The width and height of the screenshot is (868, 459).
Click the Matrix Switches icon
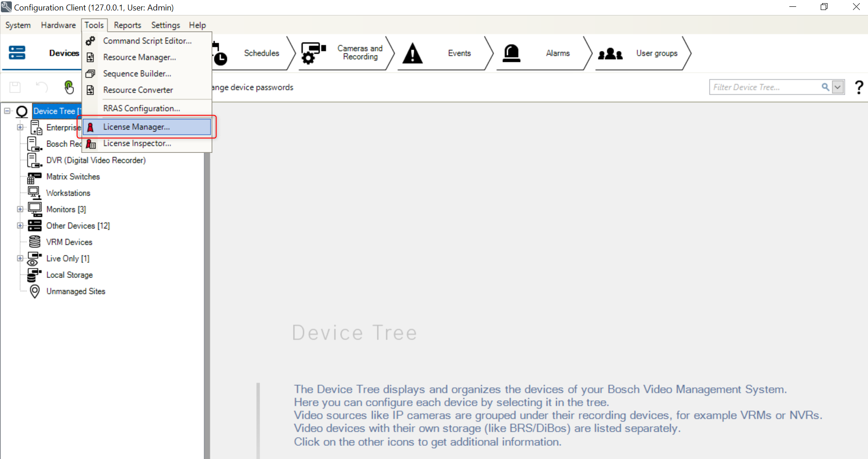point(35,177)
